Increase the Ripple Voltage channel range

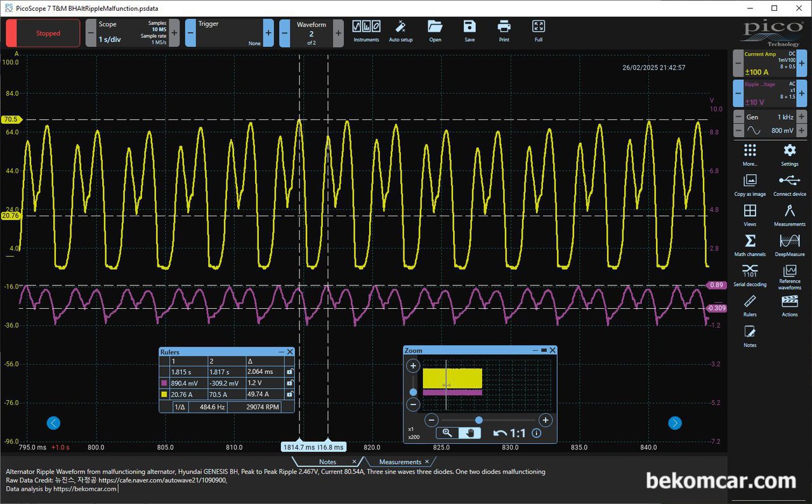click(x=802, y=93)
